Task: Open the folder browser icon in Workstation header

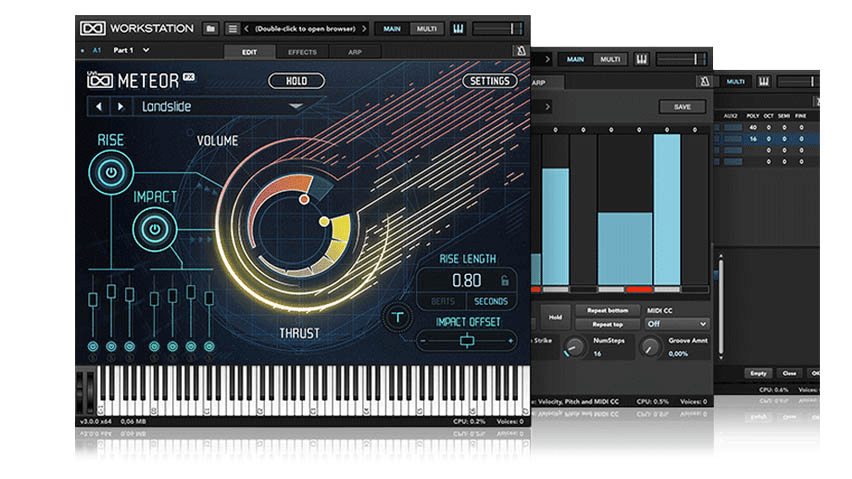Action: coord(211,29)
